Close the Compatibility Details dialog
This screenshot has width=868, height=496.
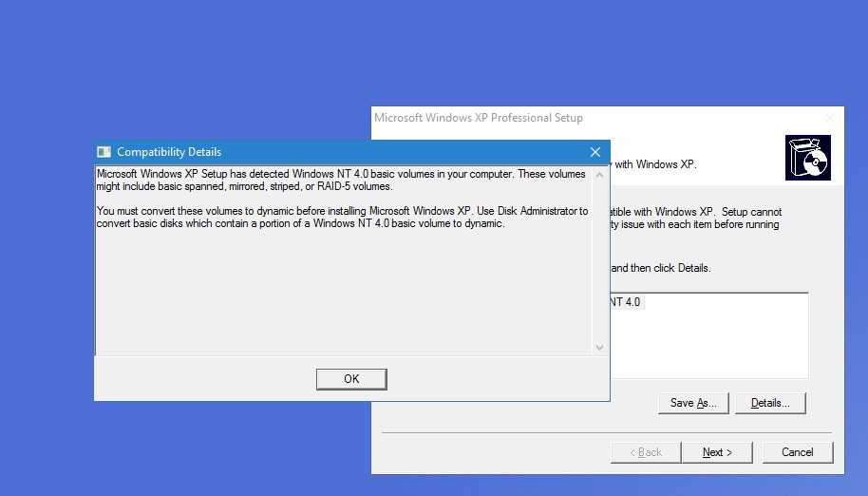(595, 152)
